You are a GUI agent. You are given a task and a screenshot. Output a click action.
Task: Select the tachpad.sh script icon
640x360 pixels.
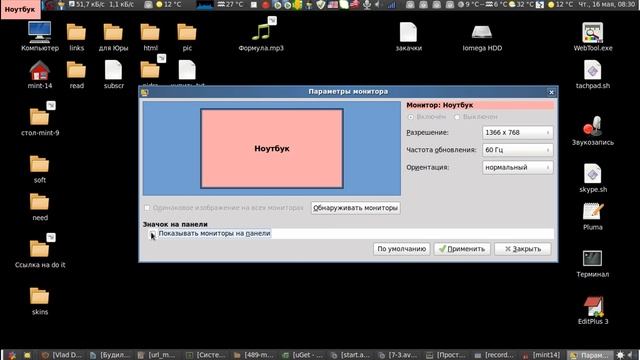[x=593, y=70]
